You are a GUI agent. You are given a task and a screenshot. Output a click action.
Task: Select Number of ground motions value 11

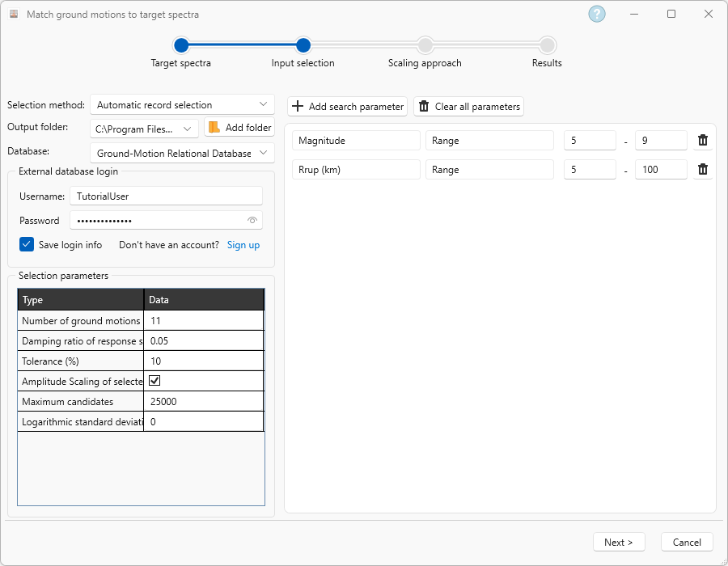pyautogui.click(x=203, y=320)
